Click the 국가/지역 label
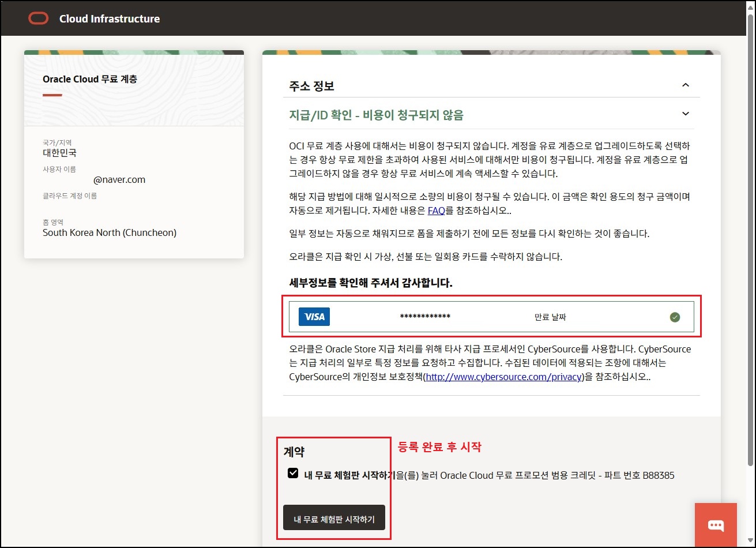Screen dimensions: 756x548 (57, 142)
